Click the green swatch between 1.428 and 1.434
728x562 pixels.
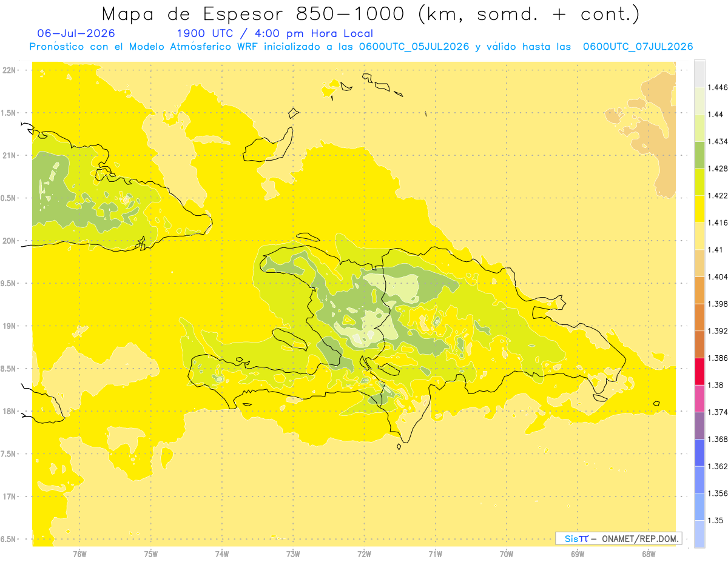tap(699, 155)
